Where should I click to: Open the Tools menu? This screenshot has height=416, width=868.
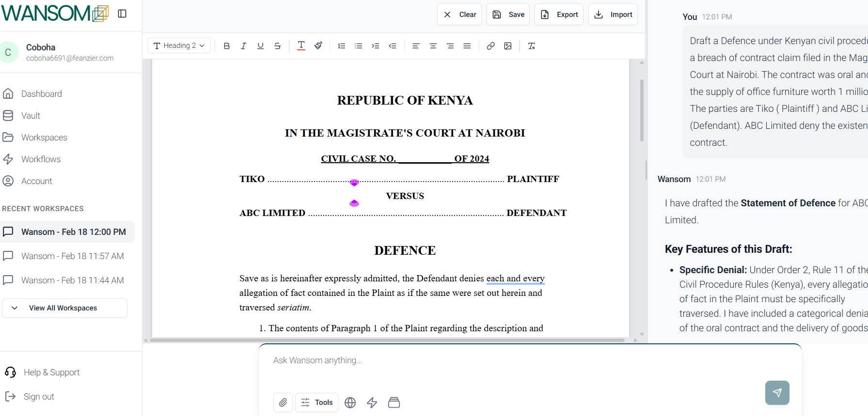point(316,402)
